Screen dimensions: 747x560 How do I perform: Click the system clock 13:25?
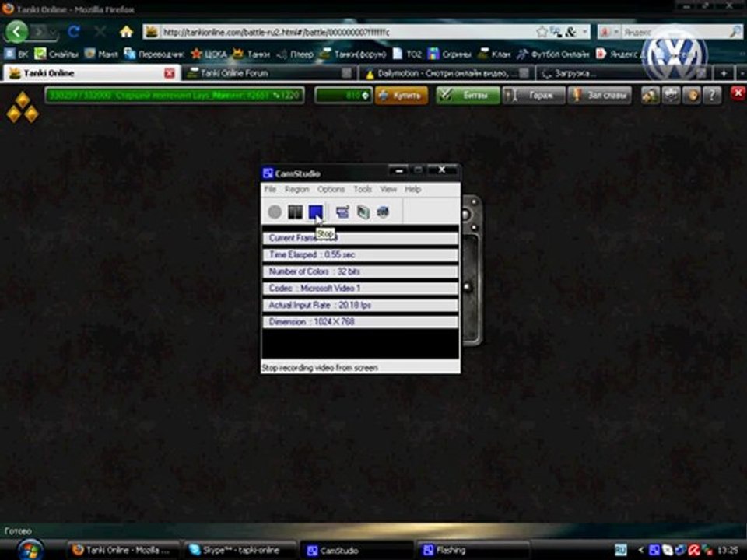[727, 551]
